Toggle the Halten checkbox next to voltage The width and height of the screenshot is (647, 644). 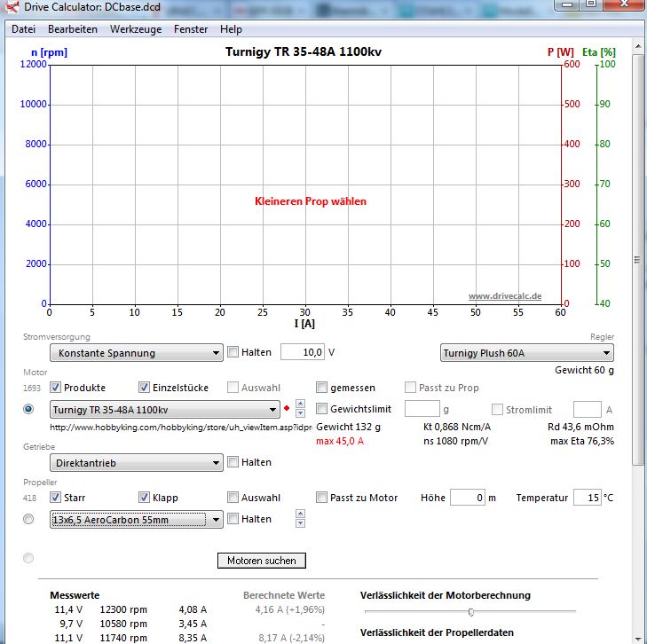[233, 352]
